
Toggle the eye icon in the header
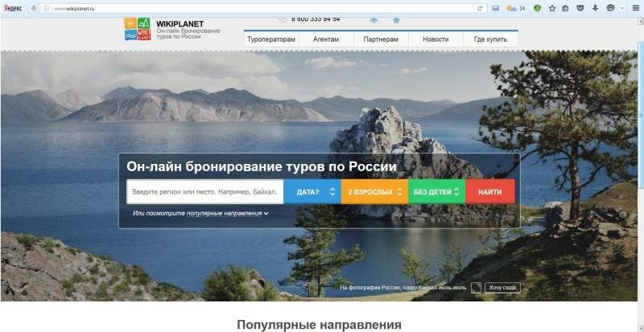(x=374, y=20)
